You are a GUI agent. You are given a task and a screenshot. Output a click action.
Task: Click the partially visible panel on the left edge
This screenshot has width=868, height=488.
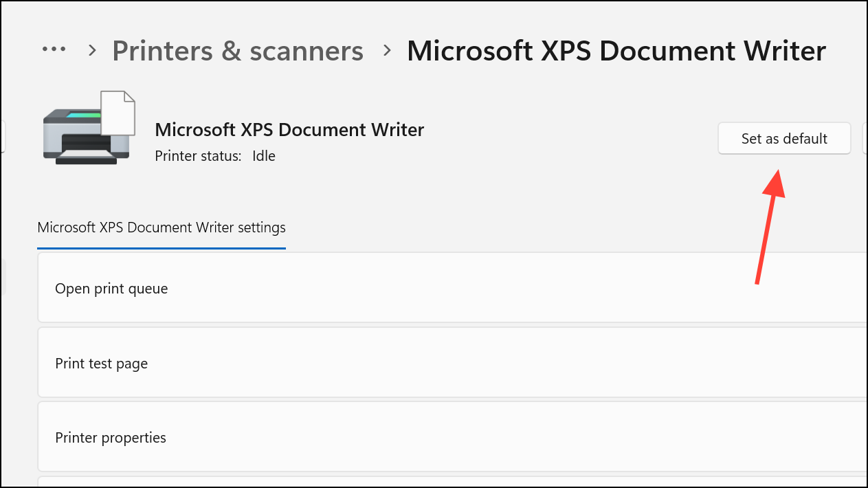point(3,137)
